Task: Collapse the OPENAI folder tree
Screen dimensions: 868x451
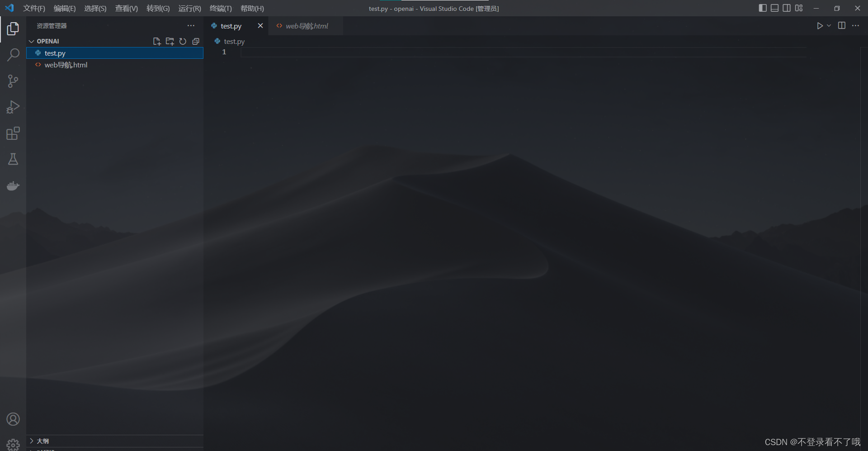Action: point(31,41)
